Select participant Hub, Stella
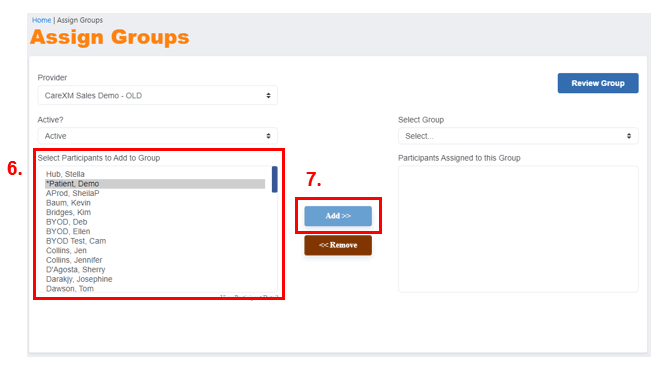Image resolution: width=671 pixels, height=375 pixels. tap(155, 174)
